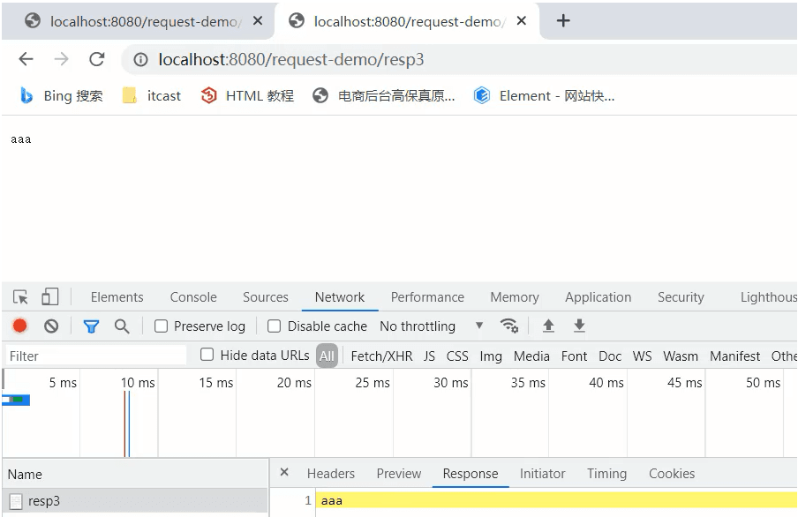Screen dimensions: 798x532
Task: Click the inspect element picker icon
Action: (x=20, y=297)
